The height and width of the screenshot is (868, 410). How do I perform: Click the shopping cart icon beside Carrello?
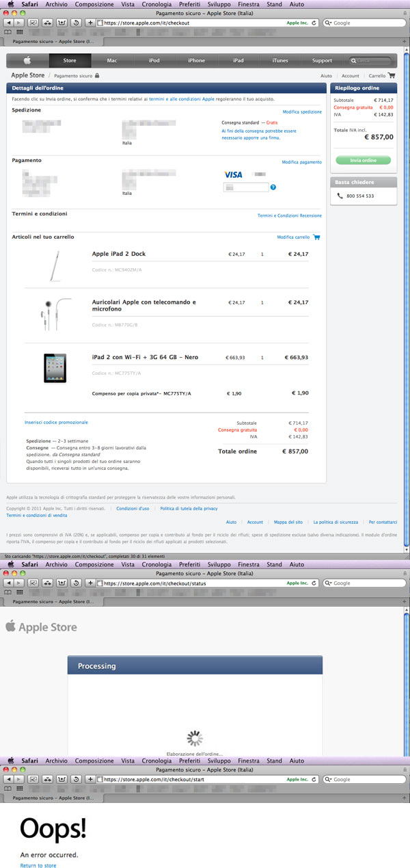tap(392, 76)
